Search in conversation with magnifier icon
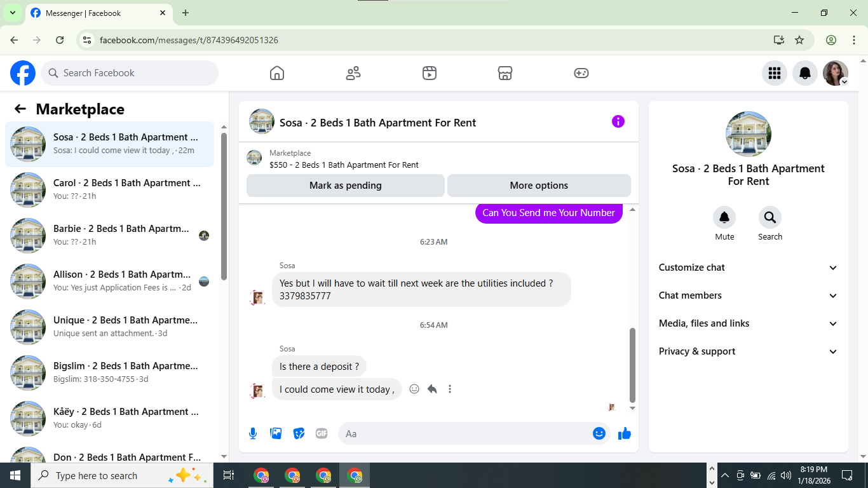Image resolution: width=868 pixels, height=488 pixels. 770,217
